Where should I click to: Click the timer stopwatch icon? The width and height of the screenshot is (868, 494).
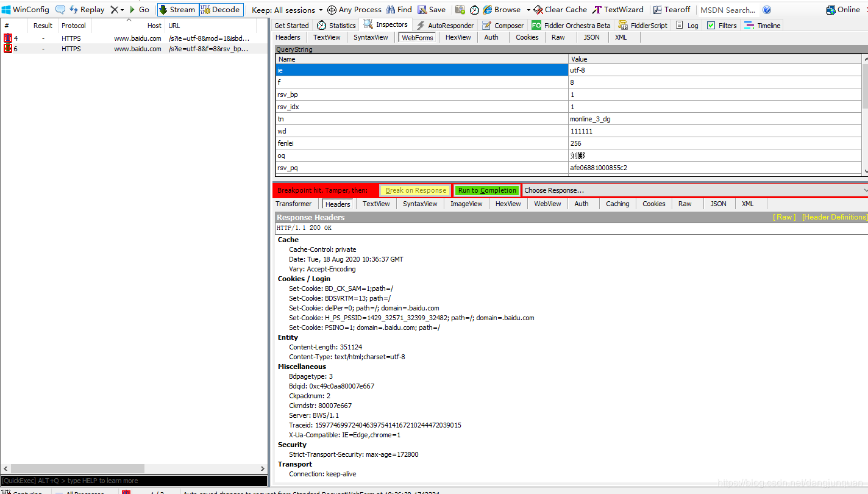[x=474, y=10]
